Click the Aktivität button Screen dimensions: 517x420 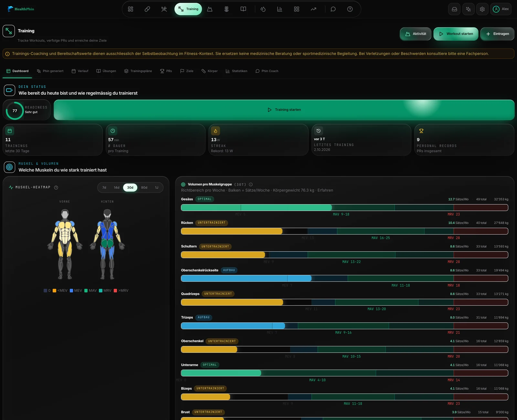(416, 34)
